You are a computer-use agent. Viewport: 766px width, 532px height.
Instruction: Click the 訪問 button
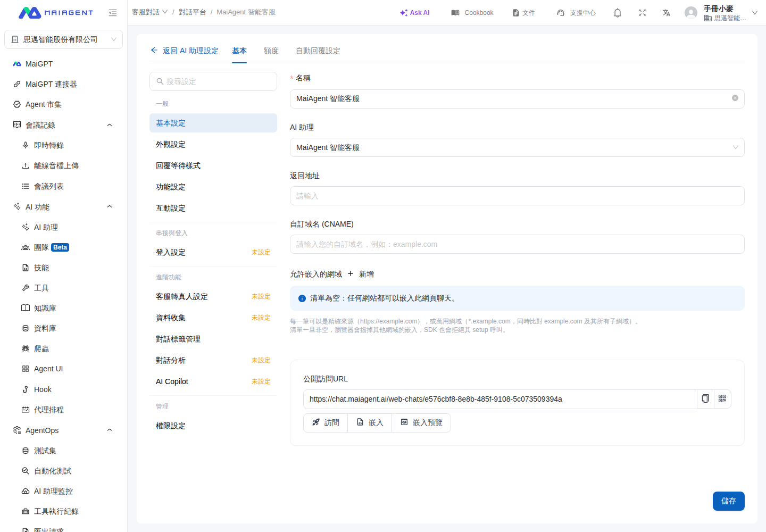[326, 422]
